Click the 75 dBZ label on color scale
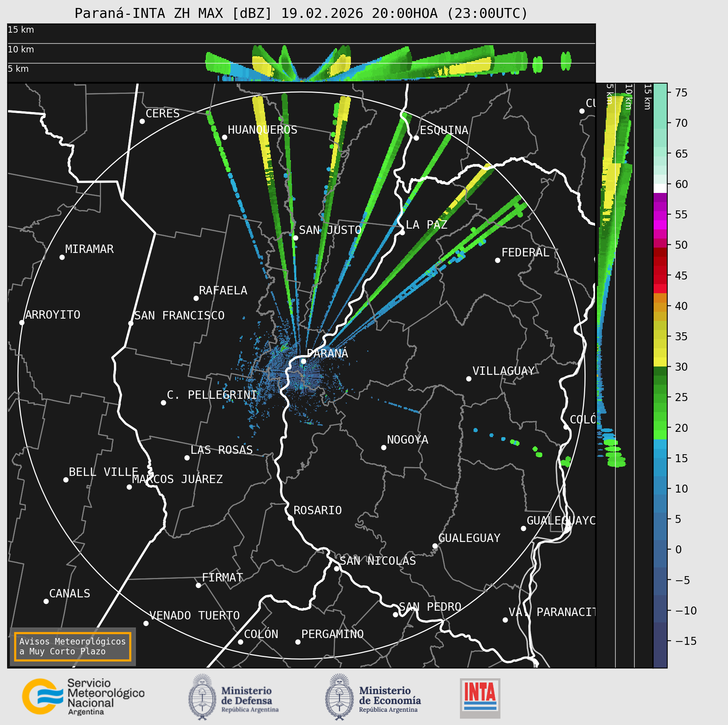This screenshot has height=725, width=728. [x=681, y=92]
